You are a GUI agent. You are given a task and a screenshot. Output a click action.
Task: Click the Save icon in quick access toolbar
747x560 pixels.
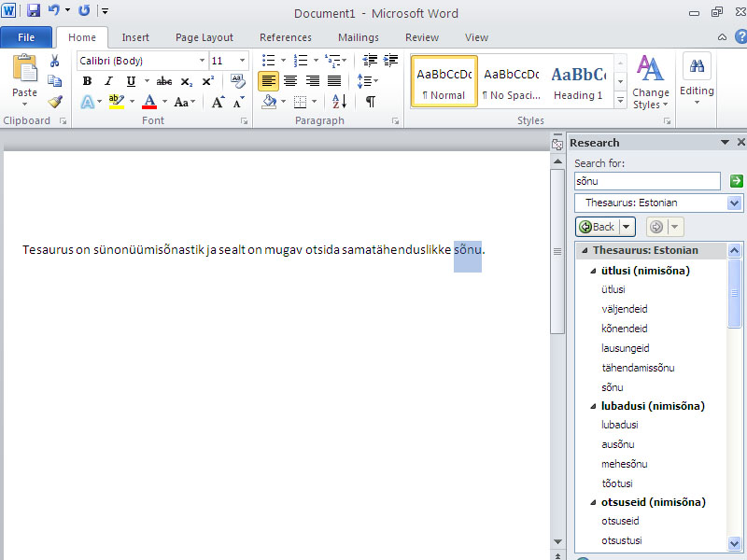pos(34,10)
